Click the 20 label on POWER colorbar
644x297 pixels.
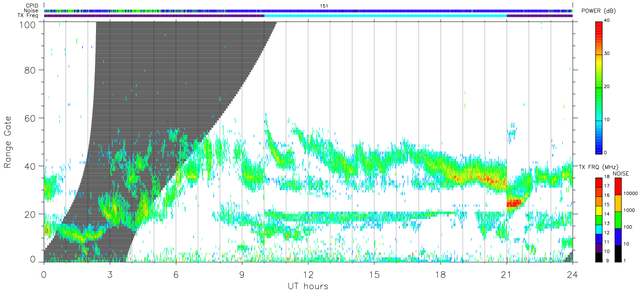607,86
